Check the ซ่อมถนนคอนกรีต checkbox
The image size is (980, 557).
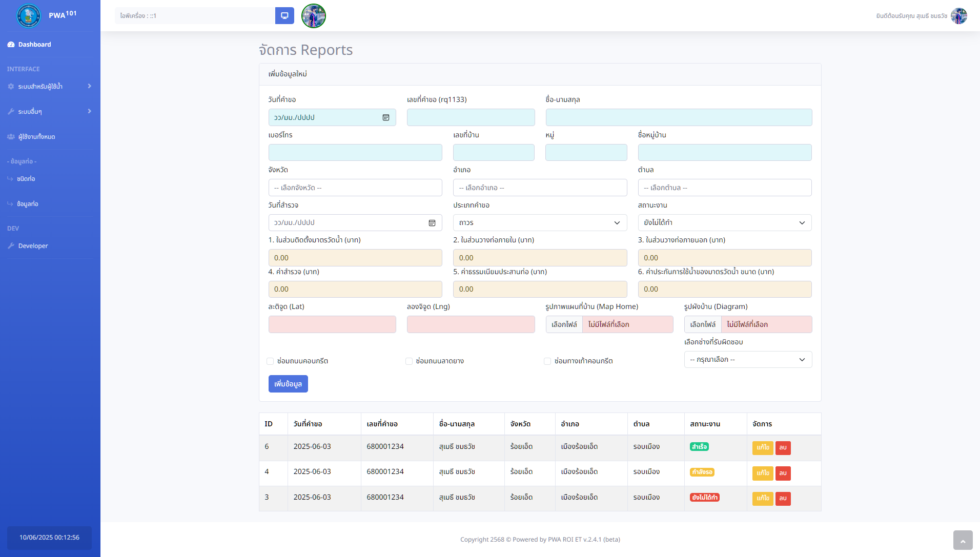pos(270,361)
